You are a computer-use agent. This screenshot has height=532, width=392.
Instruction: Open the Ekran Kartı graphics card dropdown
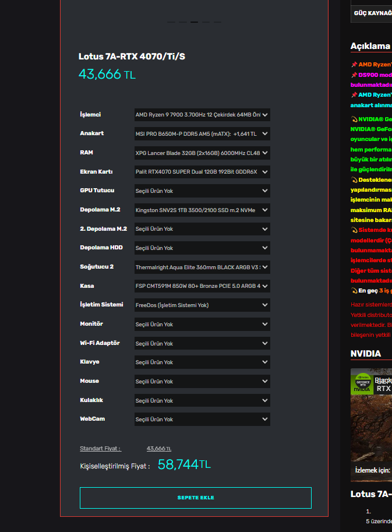coord(202,172)
